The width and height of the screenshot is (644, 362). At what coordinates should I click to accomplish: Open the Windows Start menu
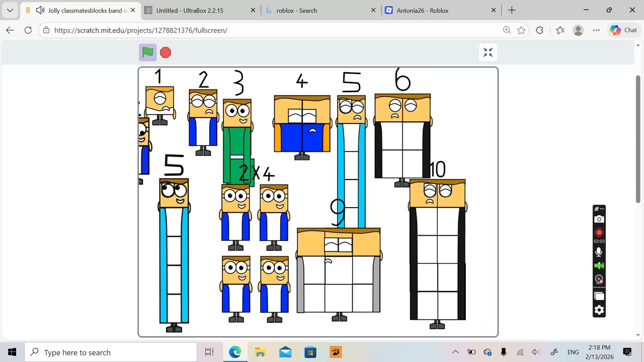tap(12, 352)
